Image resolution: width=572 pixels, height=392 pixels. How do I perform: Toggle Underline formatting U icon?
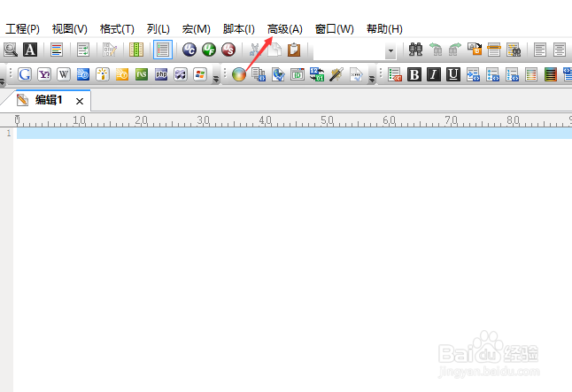[x=453, y=74]
